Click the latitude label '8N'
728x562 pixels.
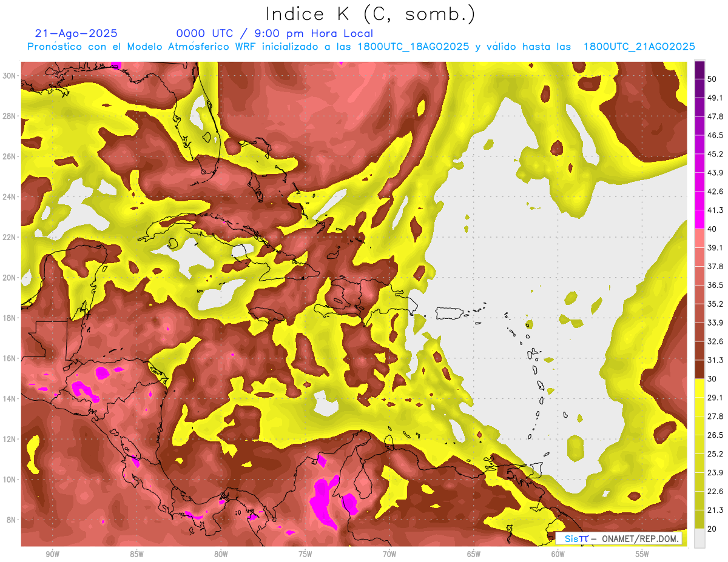(12, 520)
